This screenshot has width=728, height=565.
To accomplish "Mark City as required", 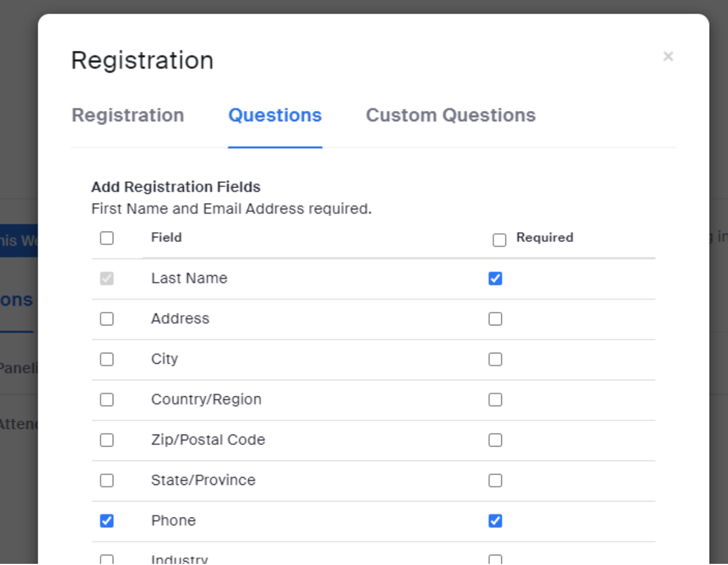I will coord(496,359).
